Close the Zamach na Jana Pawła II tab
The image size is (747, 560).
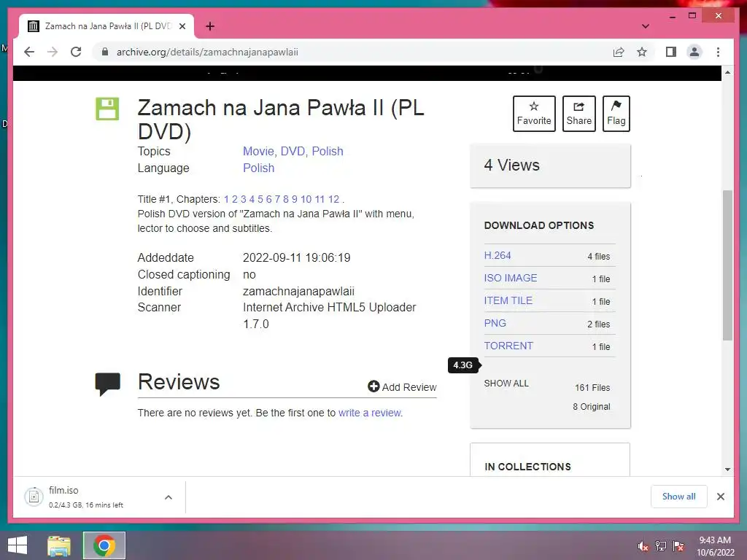[x=182, y=26]
